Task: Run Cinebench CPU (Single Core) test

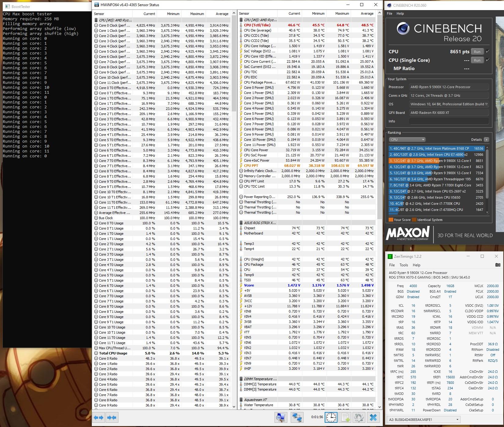Action: pyautogui.click(x=477, y=60)
